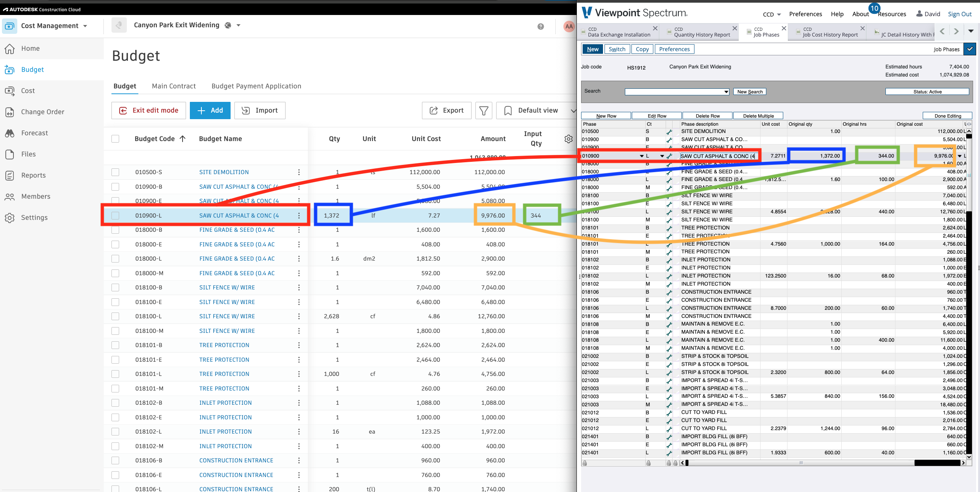Open Preferences in Spectrum top menu
The height and width of the screenshot is (492, 980).
point(806,14)
